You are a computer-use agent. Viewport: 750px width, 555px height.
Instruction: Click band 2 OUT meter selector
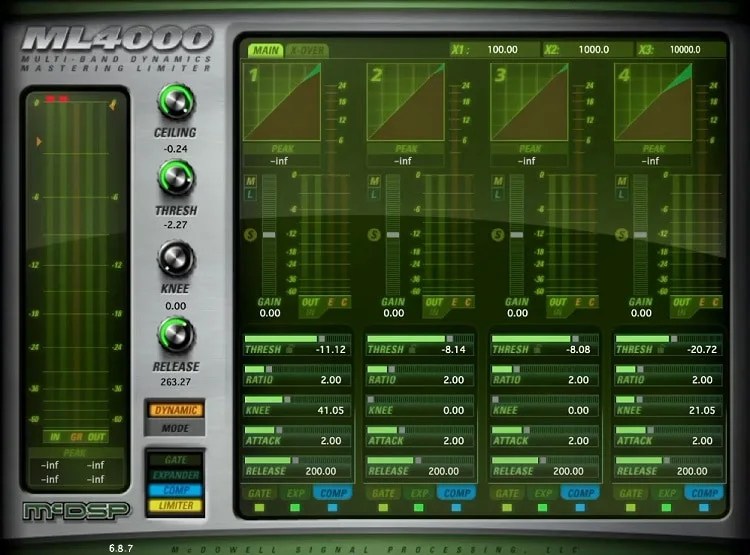pos(434,302)
